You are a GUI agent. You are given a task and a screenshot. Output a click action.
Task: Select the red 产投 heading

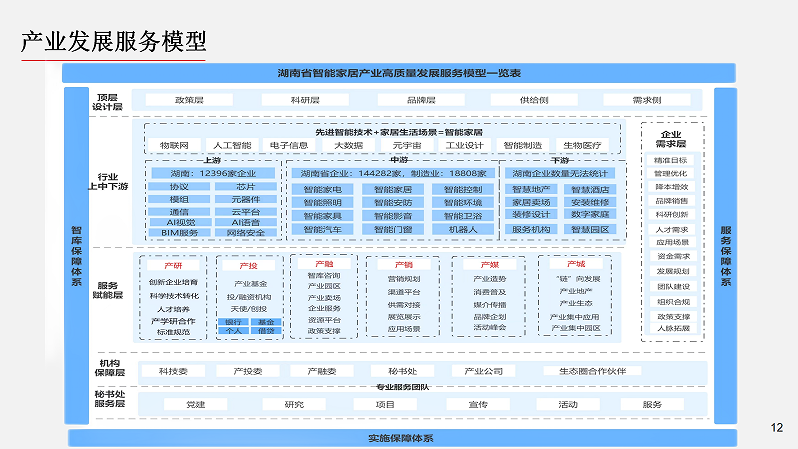(248, 265)
